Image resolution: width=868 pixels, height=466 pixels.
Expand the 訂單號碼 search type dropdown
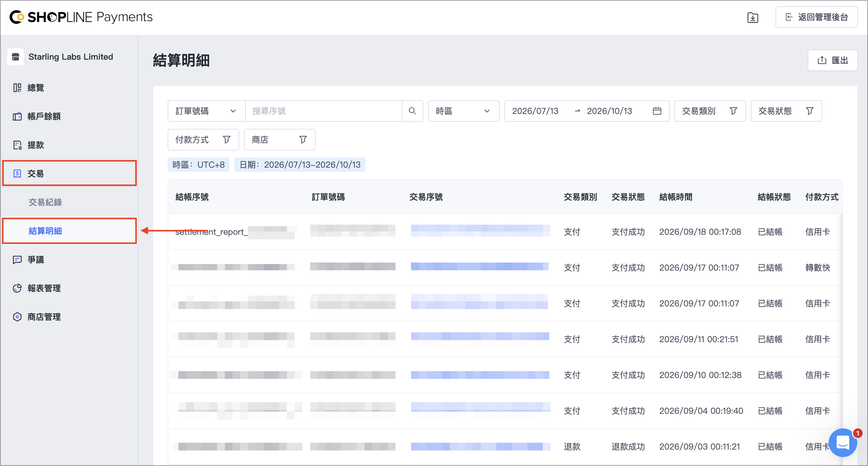point(206,111)
